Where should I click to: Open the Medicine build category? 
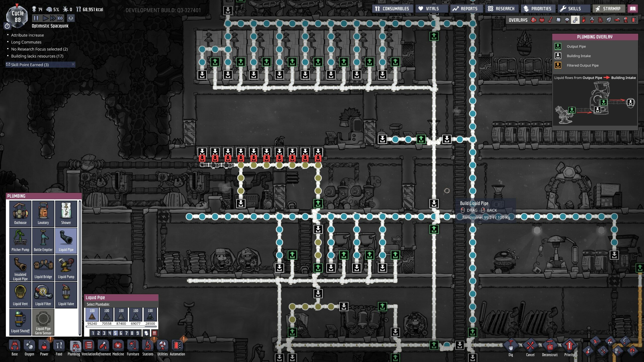(118, 348)
